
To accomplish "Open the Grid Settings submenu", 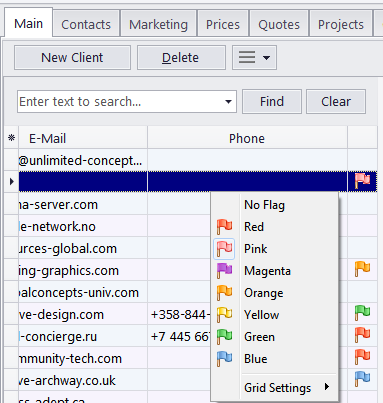I will [275, 388].
